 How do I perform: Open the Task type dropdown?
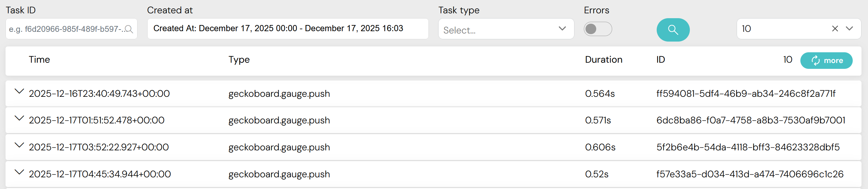pyautogui.click(x=506, y=29)
